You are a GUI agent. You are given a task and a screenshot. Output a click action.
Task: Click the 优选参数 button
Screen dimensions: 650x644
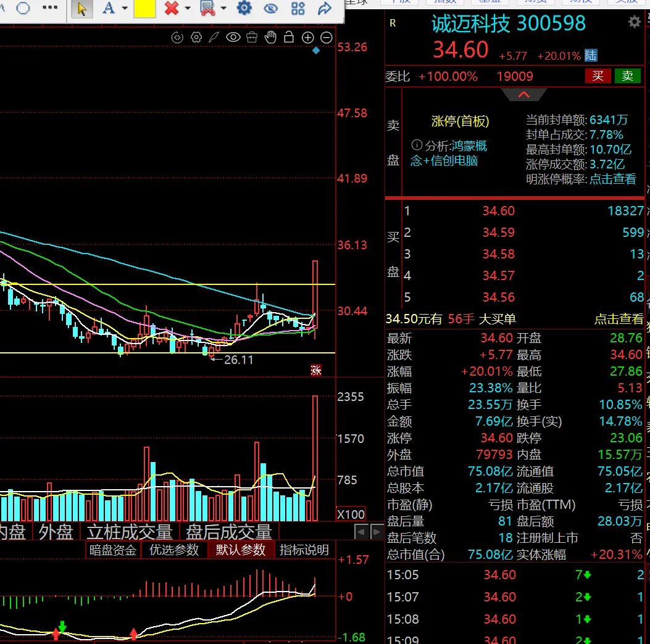coord(174,550)
